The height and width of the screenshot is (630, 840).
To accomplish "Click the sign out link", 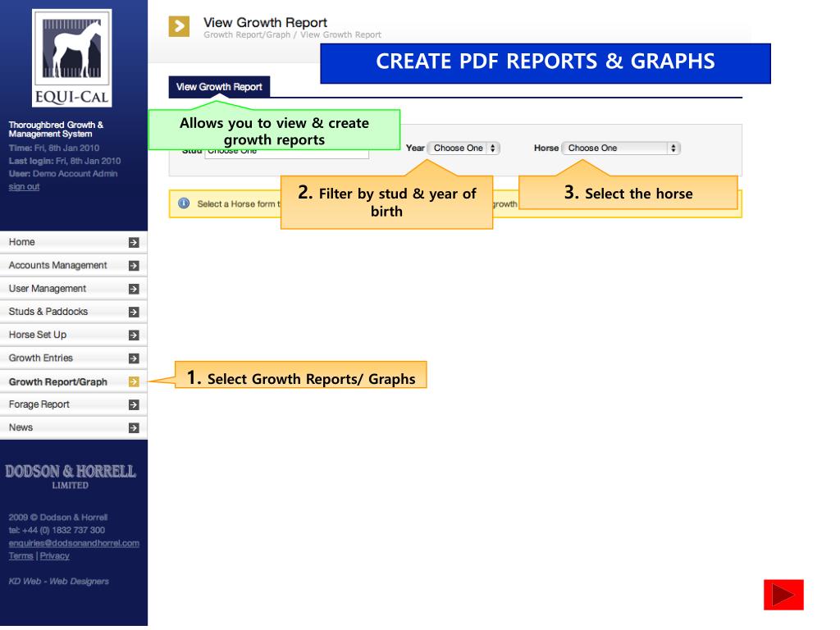I will click(24, 186).
